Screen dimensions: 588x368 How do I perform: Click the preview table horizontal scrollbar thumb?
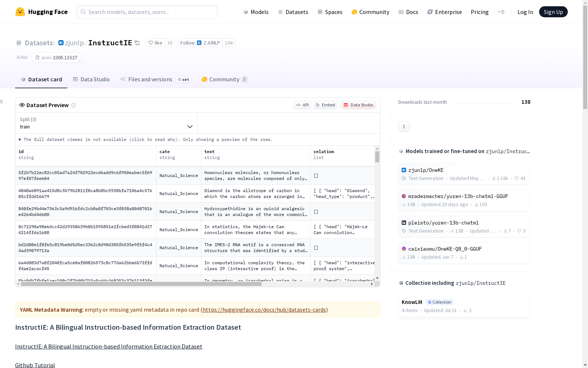pyautogui.click(x=141, y=284)
